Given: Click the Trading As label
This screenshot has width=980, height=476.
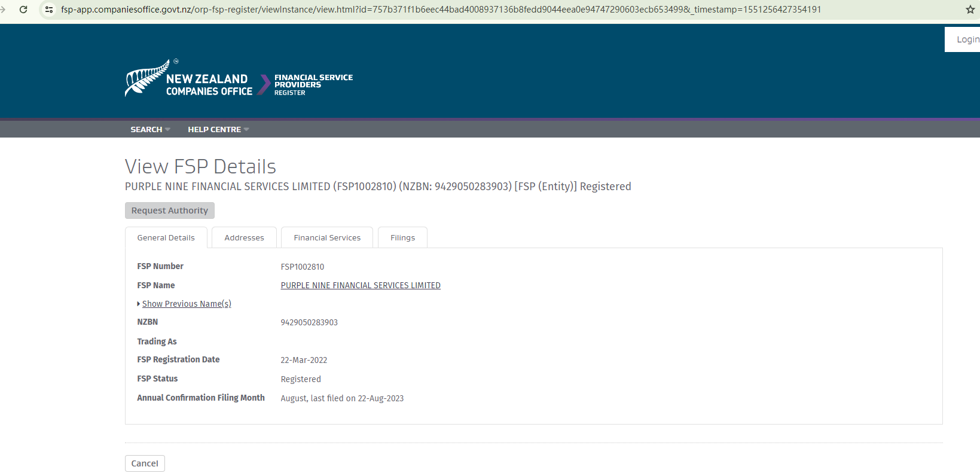Looking at the screenshot, I should click(157, 341).
